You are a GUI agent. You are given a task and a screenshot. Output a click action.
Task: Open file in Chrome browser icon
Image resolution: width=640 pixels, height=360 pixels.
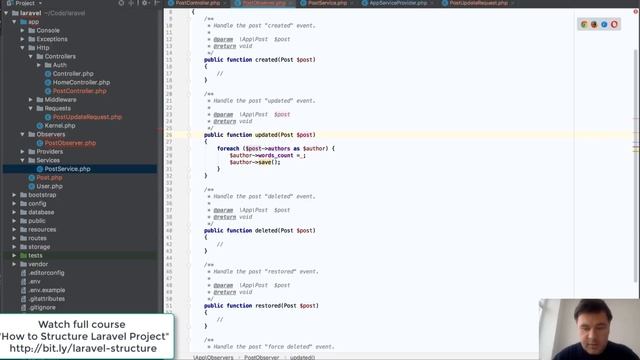(x=584, y=24)
